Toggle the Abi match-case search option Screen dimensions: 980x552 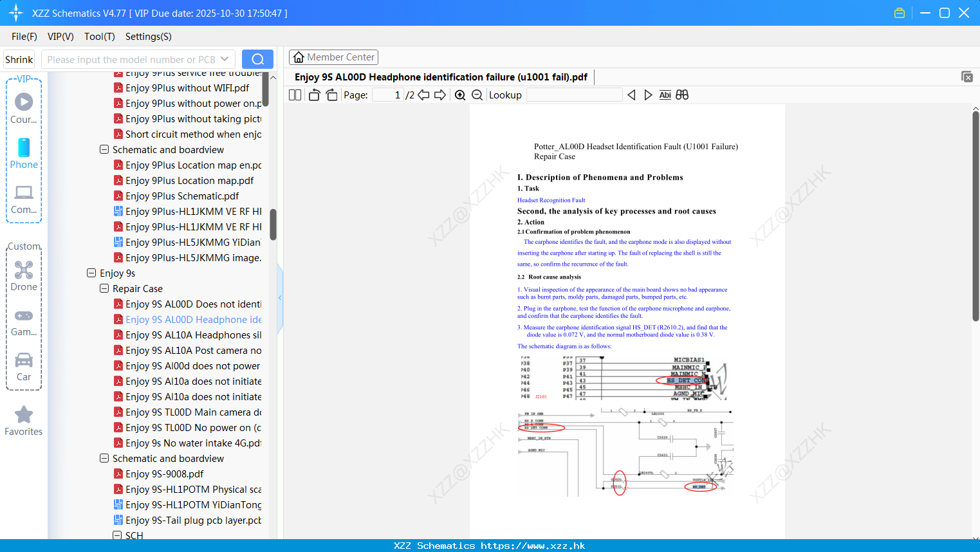click(x=665, y=95)
